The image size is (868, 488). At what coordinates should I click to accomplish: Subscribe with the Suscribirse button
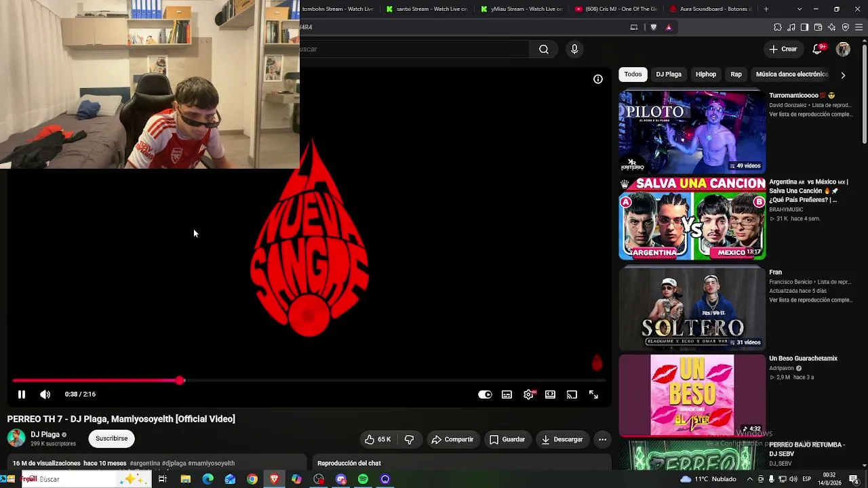(111, 439)
